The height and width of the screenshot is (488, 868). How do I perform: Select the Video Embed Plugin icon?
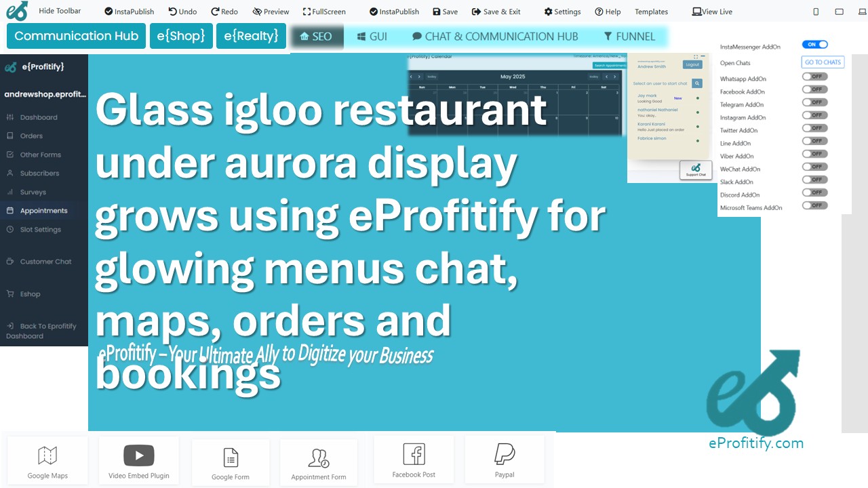(139, 455)
